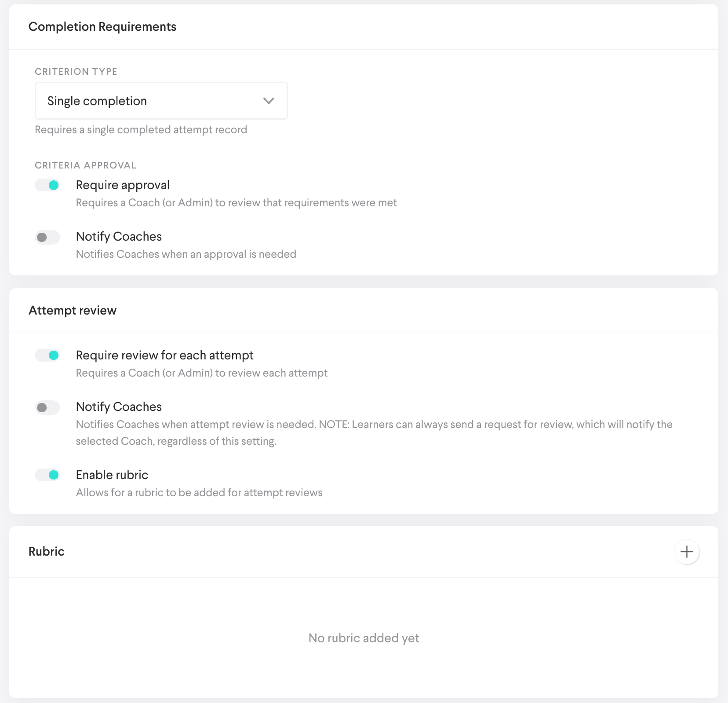
Task: Click the Enable rubric label text
Action: (112, 475)
